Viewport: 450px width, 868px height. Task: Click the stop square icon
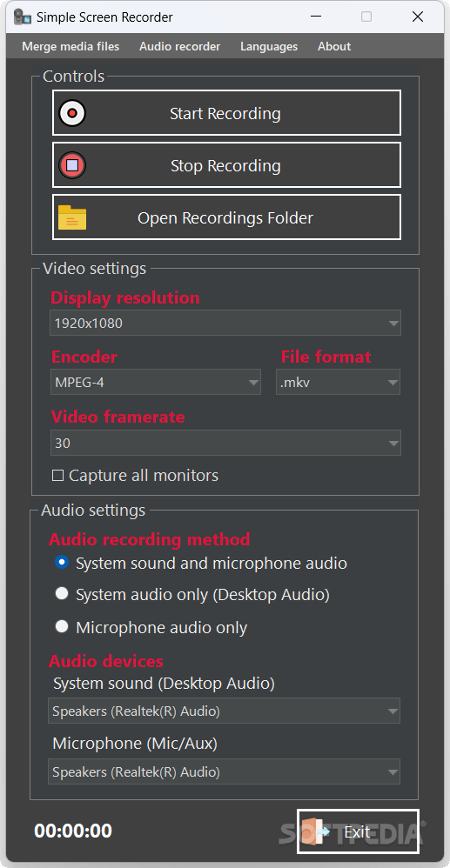tap(72, 165)
